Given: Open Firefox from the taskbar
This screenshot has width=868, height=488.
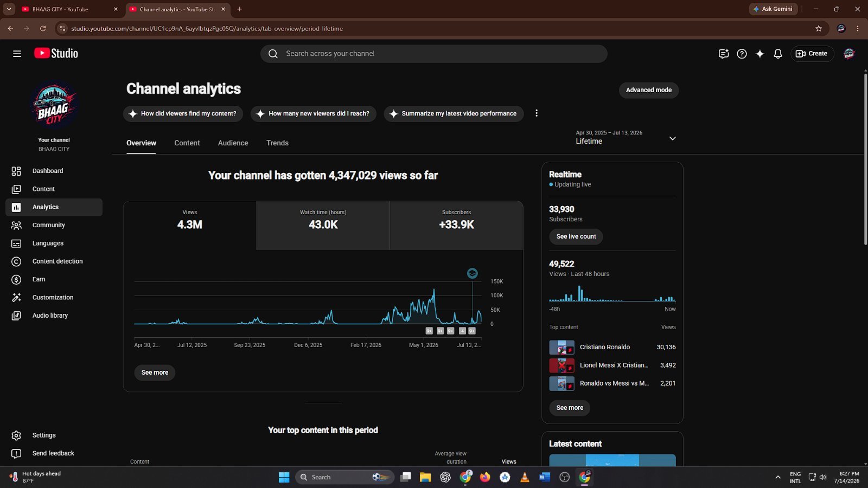Looking at the screenshot, I should pos(485,477).
